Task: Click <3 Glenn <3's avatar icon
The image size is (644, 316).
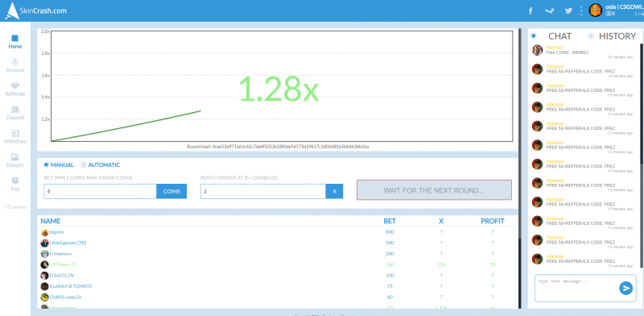Action: pyautogui.click(x=45, y=264)
